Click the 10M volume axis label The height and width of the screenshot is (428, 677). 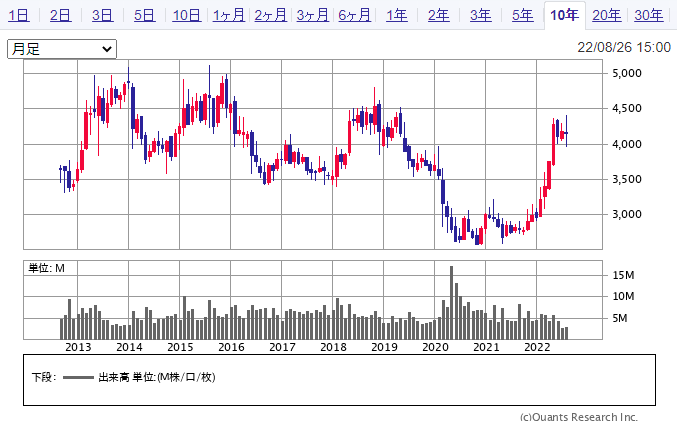(623, 296)
